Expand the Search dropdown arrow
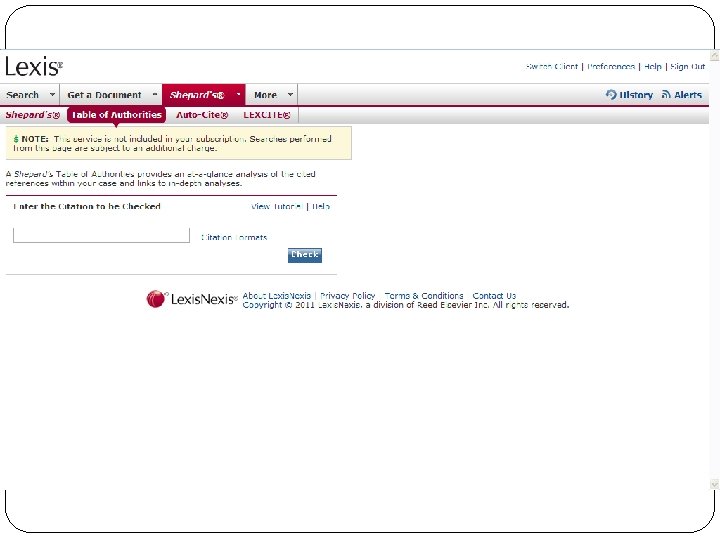 (x=52, y=95)
